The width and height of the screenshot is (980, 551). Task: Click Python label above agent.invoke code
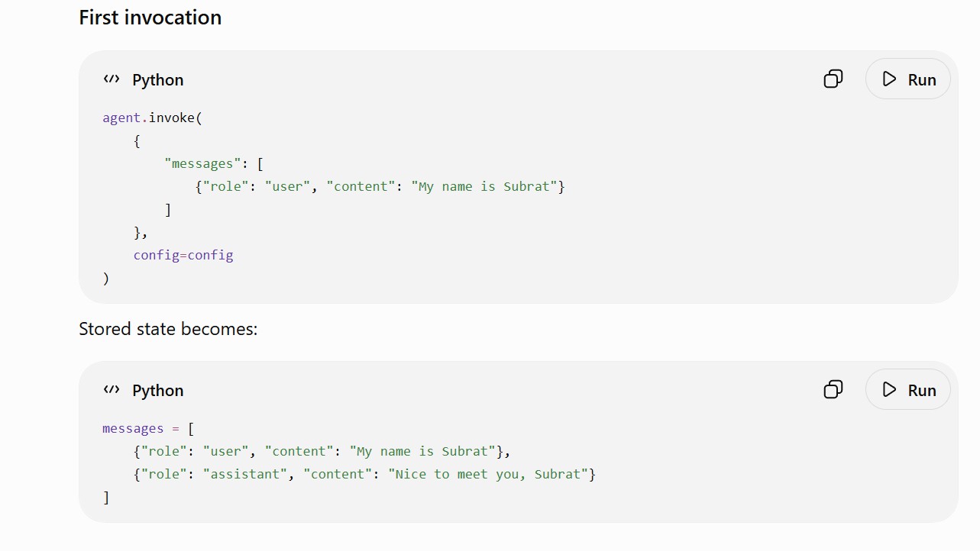(x=158, y=80)
